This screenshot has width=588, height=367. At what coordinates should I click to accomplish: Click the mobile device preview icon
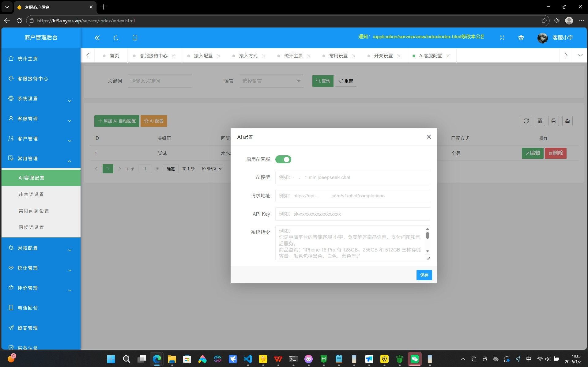pos(135,38)
